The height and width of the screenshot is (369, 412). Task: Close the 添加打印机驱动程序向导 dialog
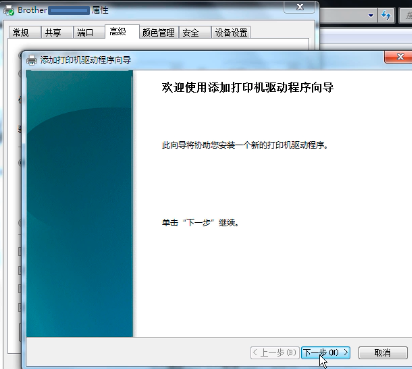[400, 57]
